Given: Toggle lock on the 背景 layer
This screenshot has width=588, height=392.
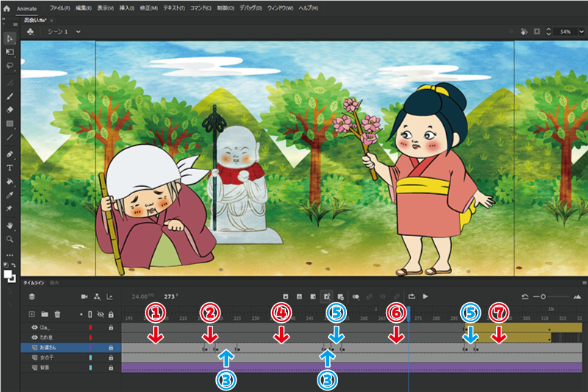Looking at the screenshot, I should [111, 366].
